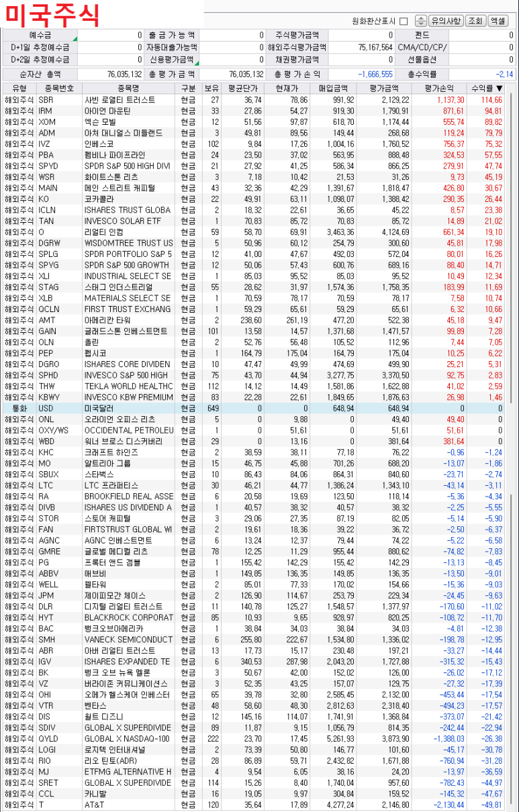Click the KBWY ticker cell

pyautogui.click(x=60, y=397)
